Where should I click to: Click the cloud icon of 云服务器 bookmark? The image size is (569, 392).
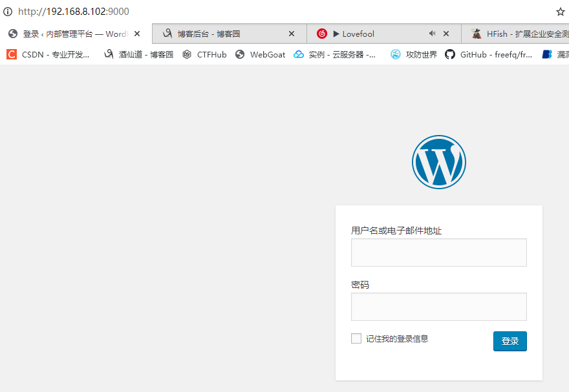299,54
